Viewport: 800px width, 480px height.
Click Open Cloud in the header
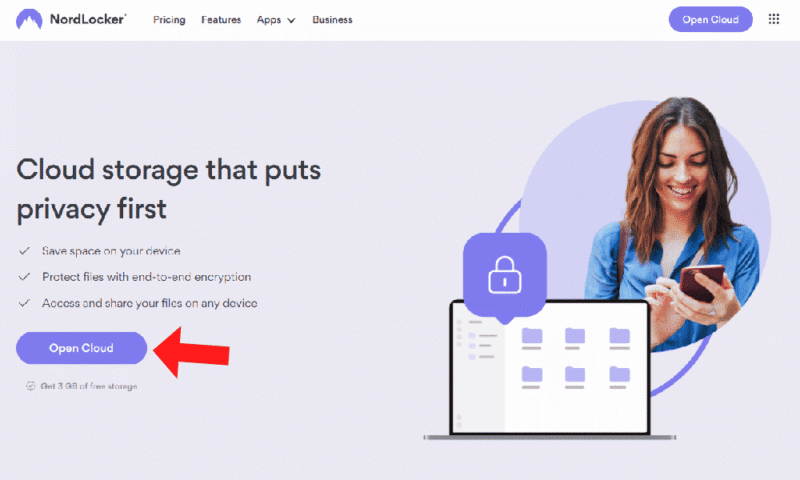[x=710, y=19]
